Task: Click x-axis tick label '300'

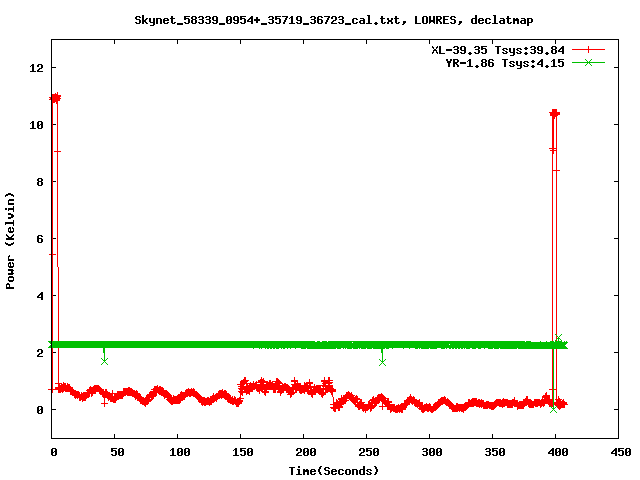Action: [x=432, y=452]
